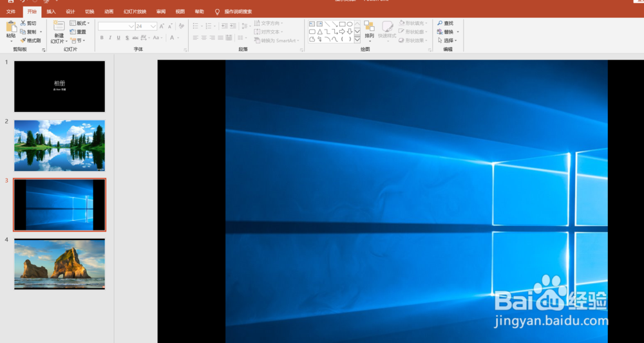Toggle Italic (I) formatting
644x343 pixels.
click(110, 38)
